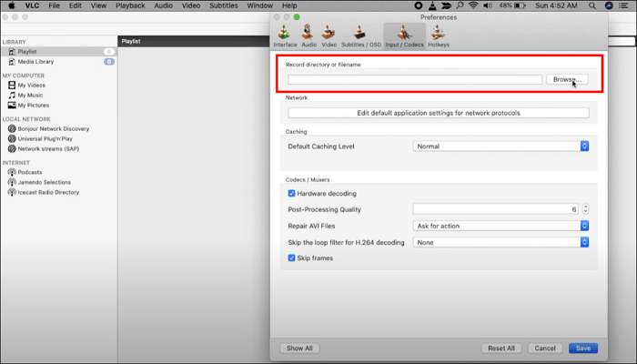Open the Audio preferences tab
The height and width of the screenshot is (364, 637).
(308, 36)
